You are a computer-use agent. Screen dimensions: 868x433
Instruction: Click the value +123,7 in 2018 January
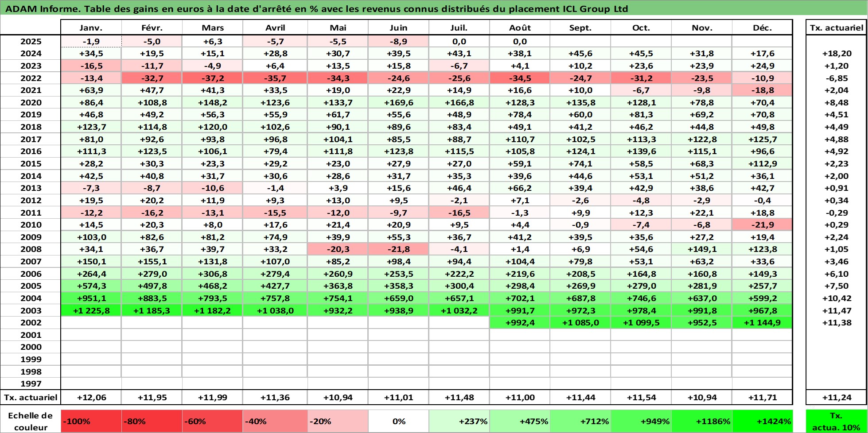click(91, 127)
